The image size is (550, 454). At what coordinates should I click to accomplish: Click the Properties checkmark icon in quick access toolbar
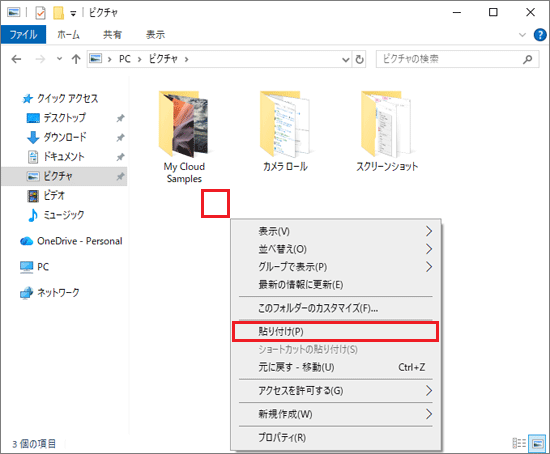(x=41, y=13)
